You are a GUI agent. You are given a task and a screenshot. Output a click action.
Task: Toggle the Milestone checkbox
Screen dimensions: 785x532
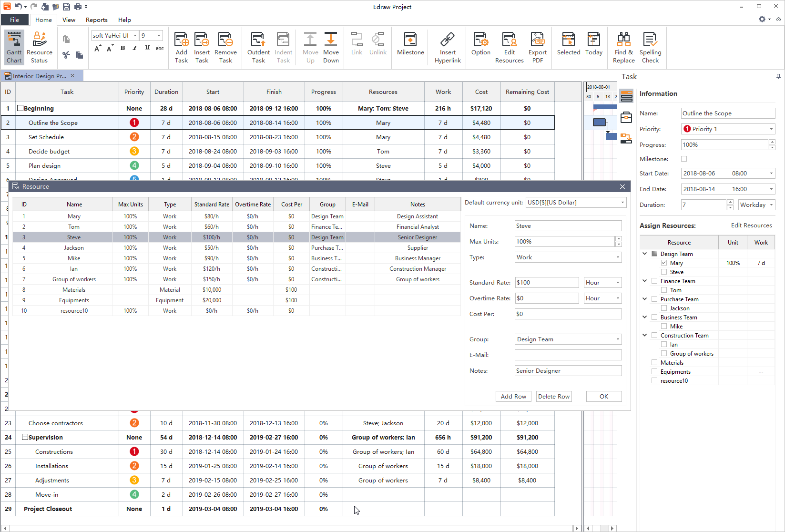(x=684, y=159)
